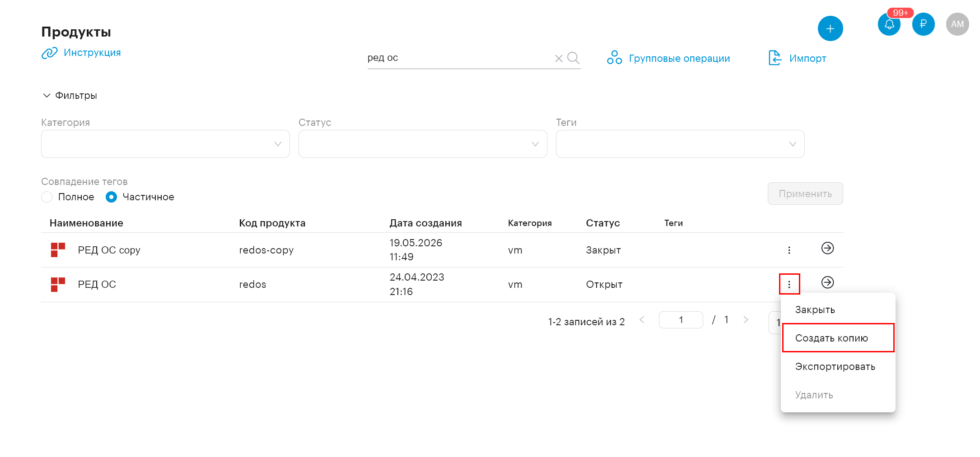
Task: Clear the search field with X
Action: pyautogui.click(x=559, y=58)
